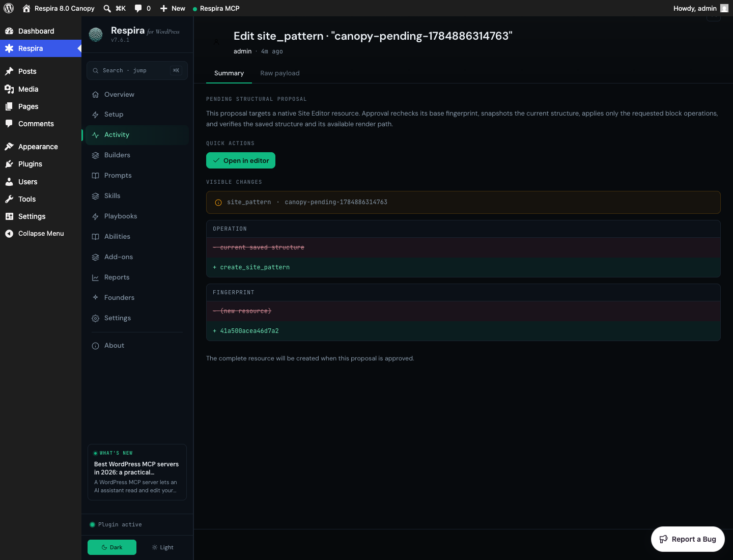The image size is (733, 560).
Task: Click the Builders layers icon
Action: pyautogui.click(x=95, y=155)
